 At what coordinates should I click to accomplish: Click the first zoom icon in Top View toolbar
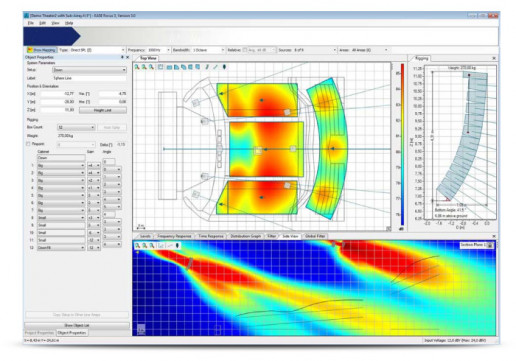[137, 67]
